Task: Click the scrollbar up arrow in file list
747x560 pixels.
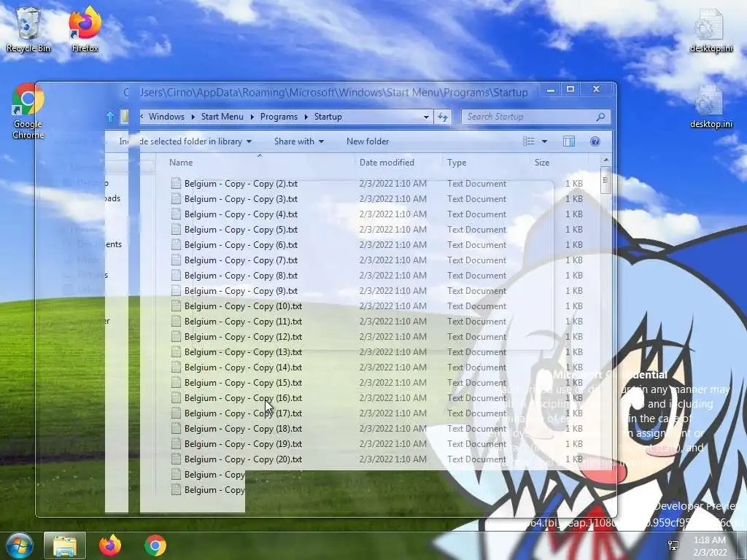Action: (605, 160)
